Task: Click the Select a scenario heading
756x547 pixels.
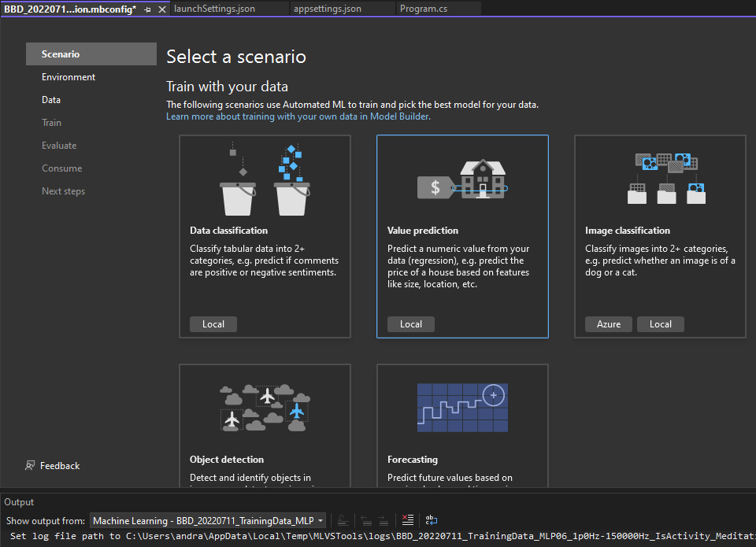Action: click(x=236, y=57)
